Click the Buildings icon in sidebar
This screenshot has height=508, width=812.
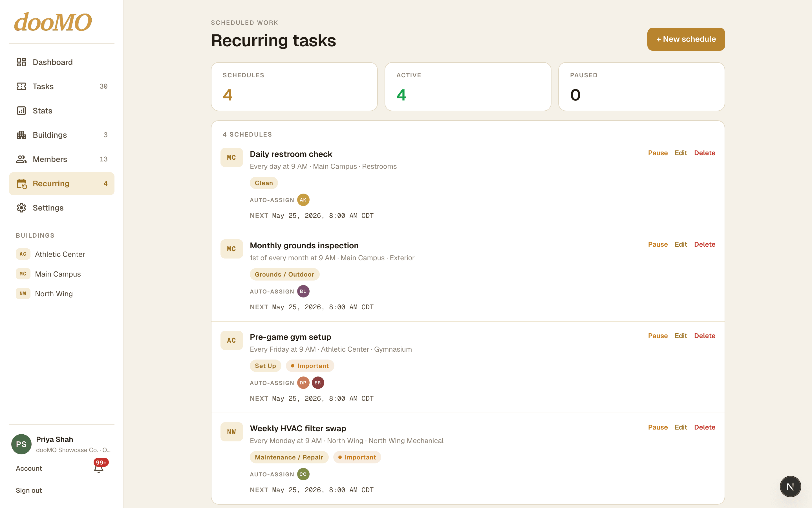(x=21, y=135)
